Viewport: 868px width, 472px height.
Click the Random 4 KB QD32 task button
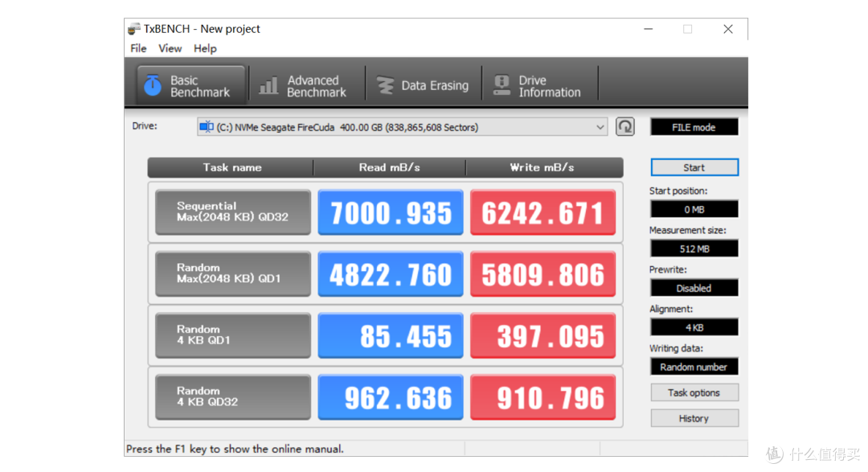pyautogui.click(x=233, y=396)
